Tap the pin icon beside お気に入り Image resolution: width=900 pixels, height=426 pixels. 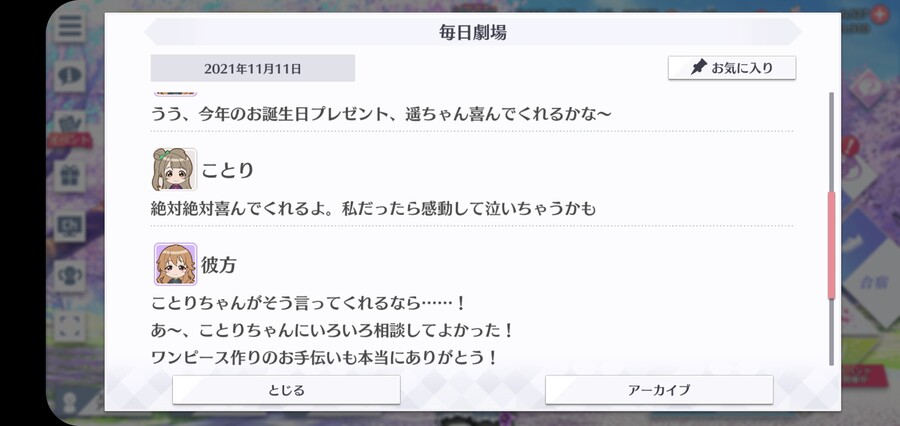pos(699,68)
